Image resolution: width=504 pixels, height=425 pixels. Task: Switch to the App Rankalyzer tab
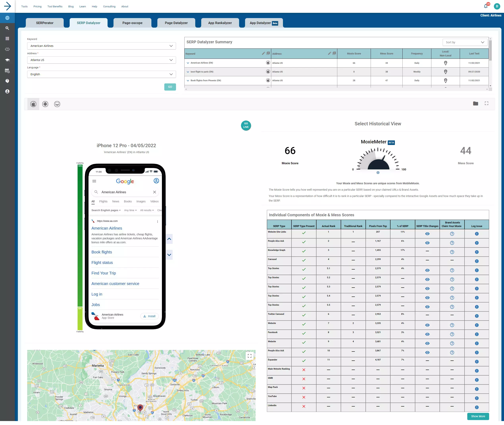click(220, 23)
